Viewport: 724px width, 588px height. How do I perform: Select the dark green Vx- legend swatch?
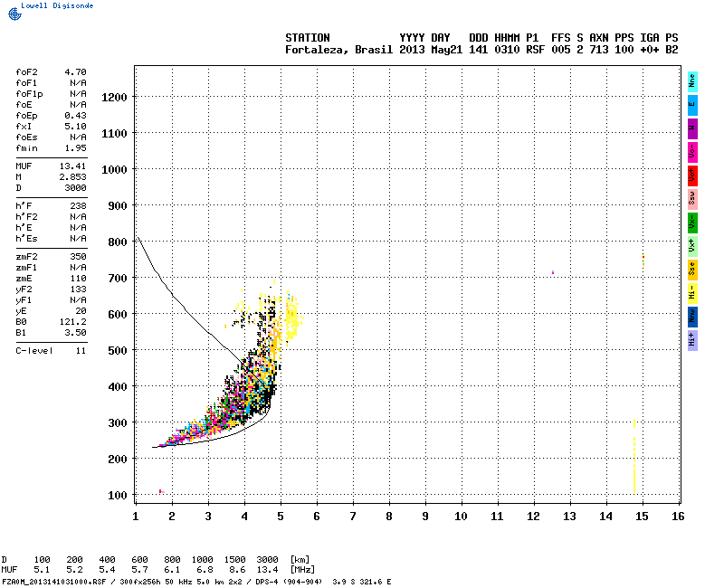[x=692, y=223]
